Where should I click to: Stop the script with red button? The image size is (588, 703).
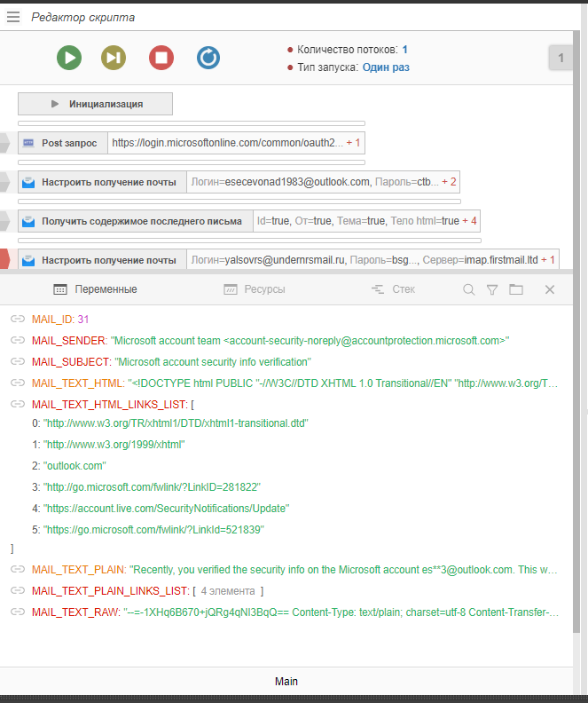point(161,58)
